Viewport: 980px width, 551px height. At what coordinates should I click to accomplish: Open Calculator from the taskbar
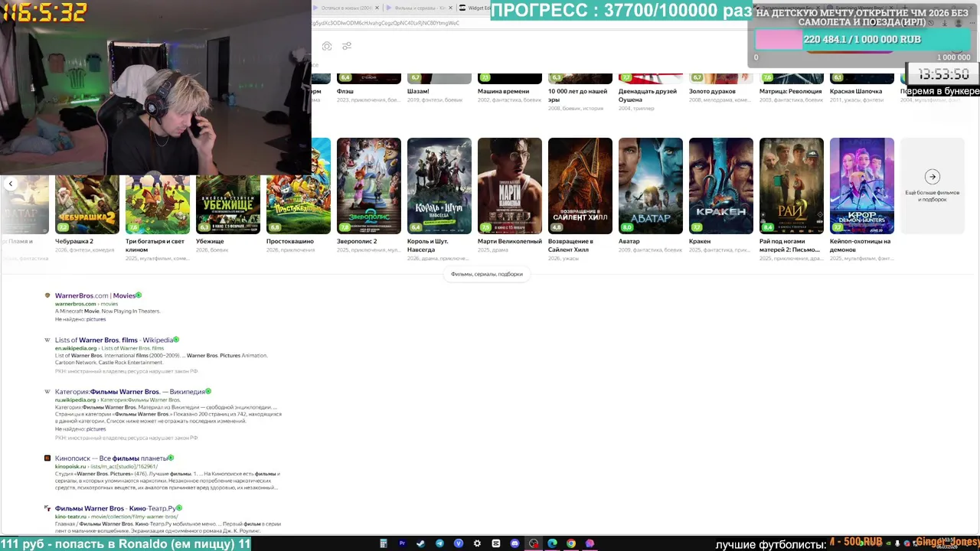tap(384, 543)
